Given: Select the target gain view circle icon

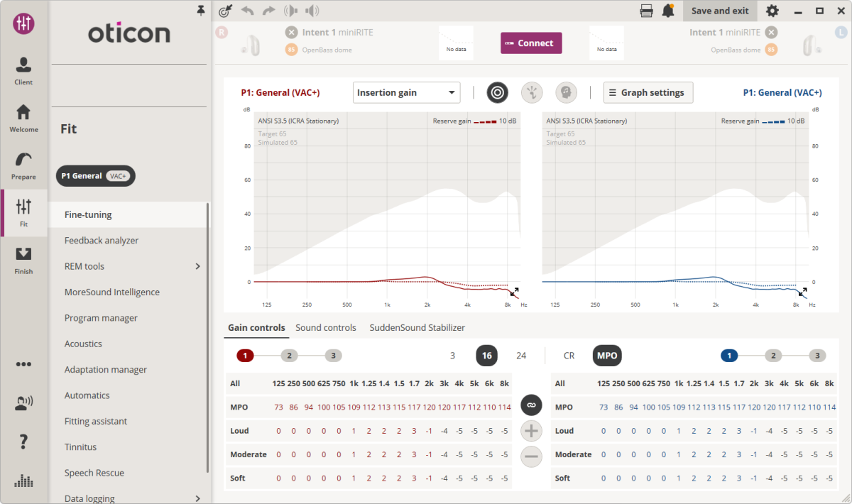Looking at the screenshot, I should tap(497, 92).
